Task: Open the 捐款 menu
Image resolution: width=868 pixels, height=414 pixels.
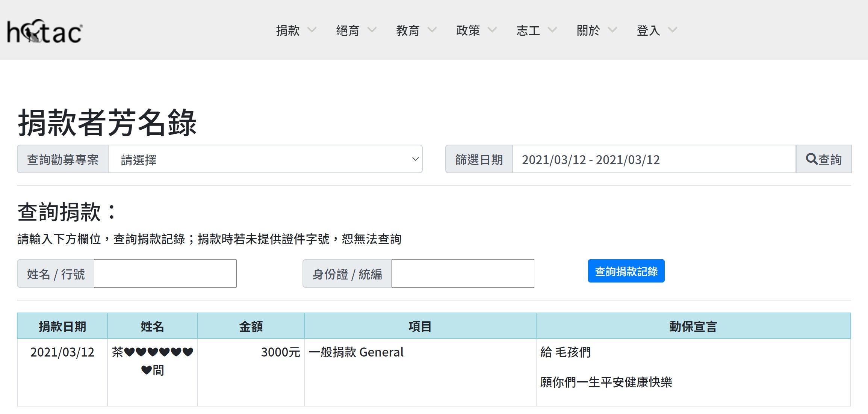Action: click(288, 30)
